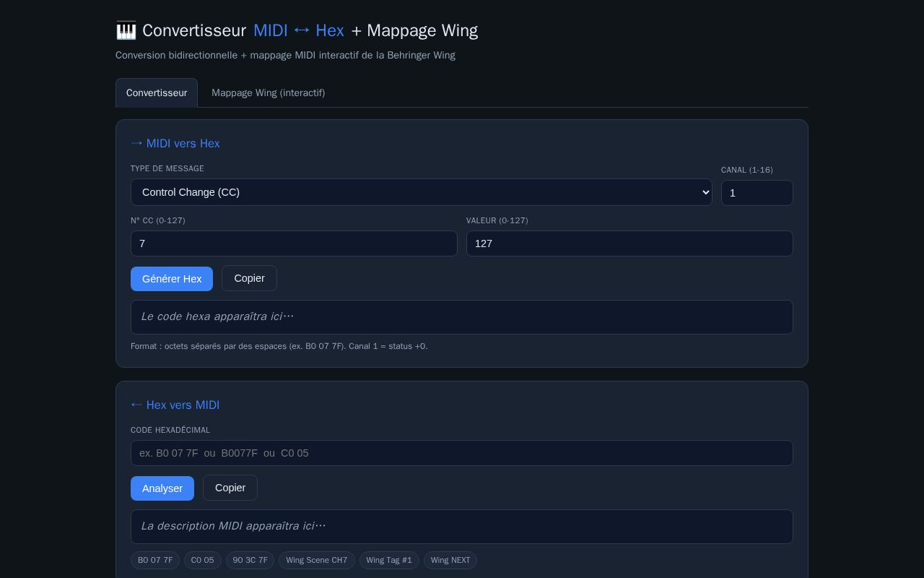Click the subtitle about Behringer Wing
This screenshot has height=578, width=924.
(x=285, y=55)
